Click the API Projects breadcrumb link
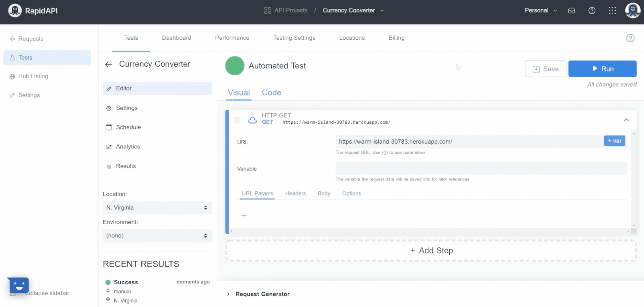Image resolution: width=644 pixels, height=307 pixels. tap(291, 11)
